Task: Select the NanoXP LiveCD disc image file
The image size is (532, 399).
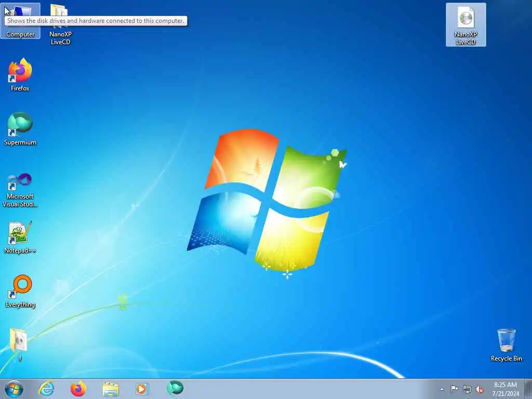Action: 466,24
